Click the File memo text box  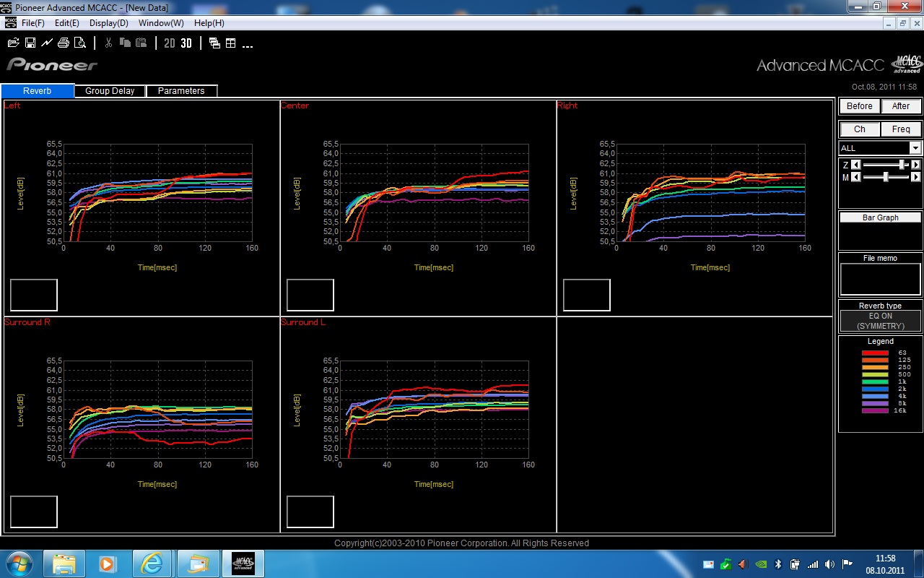(x=880, y=279)
